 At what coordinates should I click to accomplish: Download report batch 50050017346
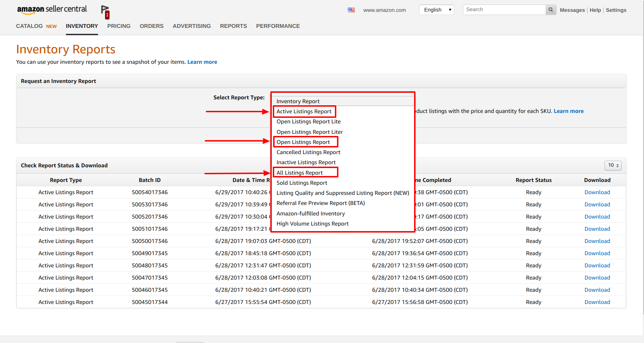pyautogui.click(x=597, y=241)
